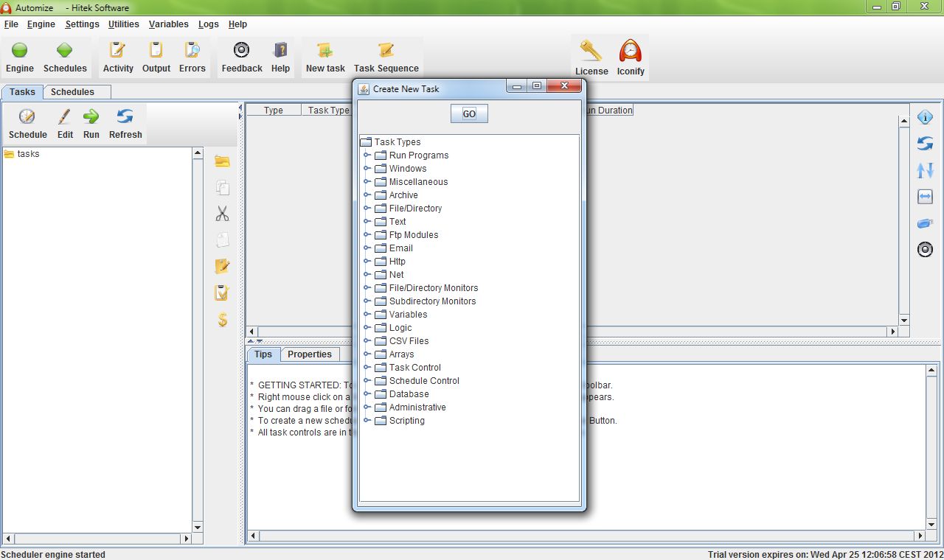Click the checklist clipboard icon

(x=222, y=293)
